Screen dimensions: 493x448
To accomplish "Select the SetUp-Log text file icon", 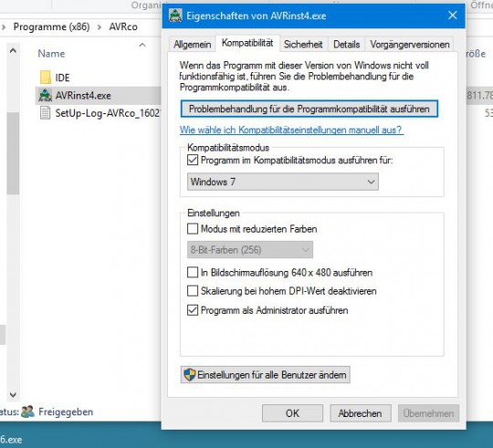I will (46, 113).
